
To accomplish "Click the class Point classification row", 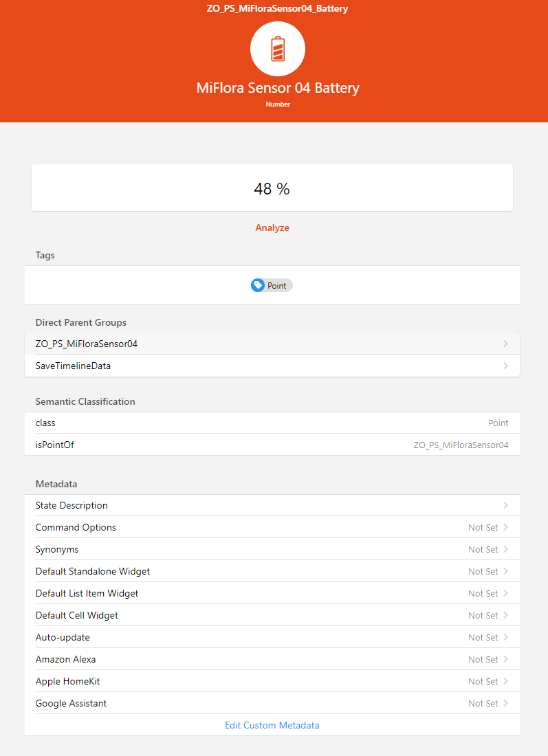I will (272, 423).
